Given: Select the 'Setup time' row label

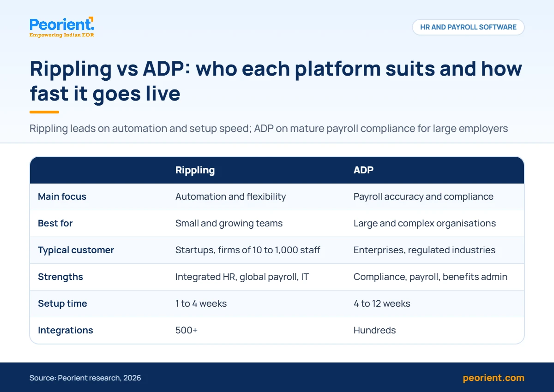Looking at the screenshot, I should (62, 303).
